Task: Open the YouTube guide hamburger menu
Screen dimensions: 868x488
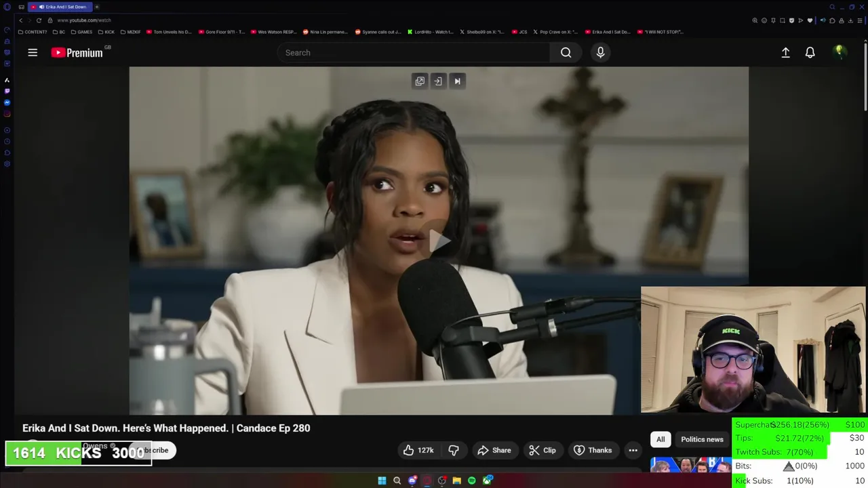Action: click(x=33, y=52)
